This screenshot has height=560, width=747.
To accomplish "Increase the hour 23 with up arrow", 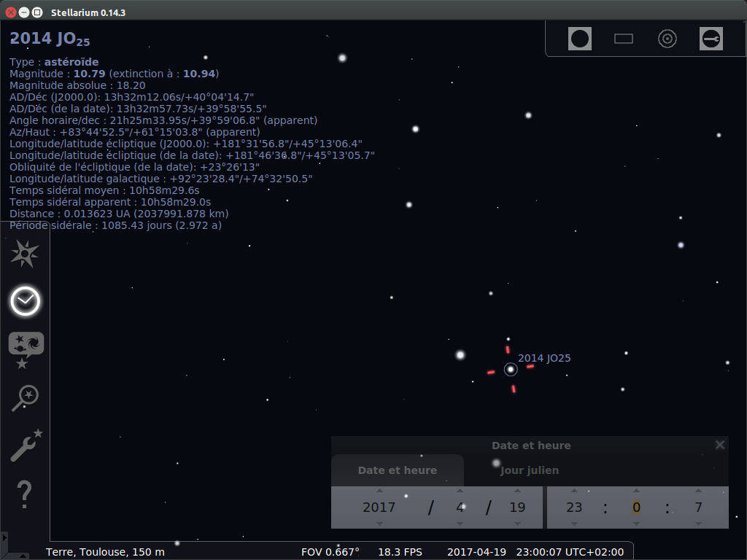I will (574, 491).
